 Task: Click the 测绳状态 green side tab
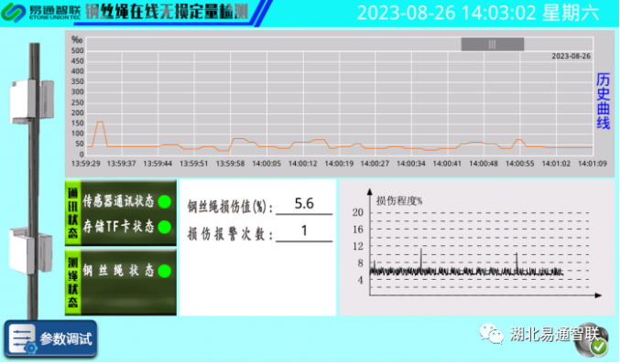72,283
